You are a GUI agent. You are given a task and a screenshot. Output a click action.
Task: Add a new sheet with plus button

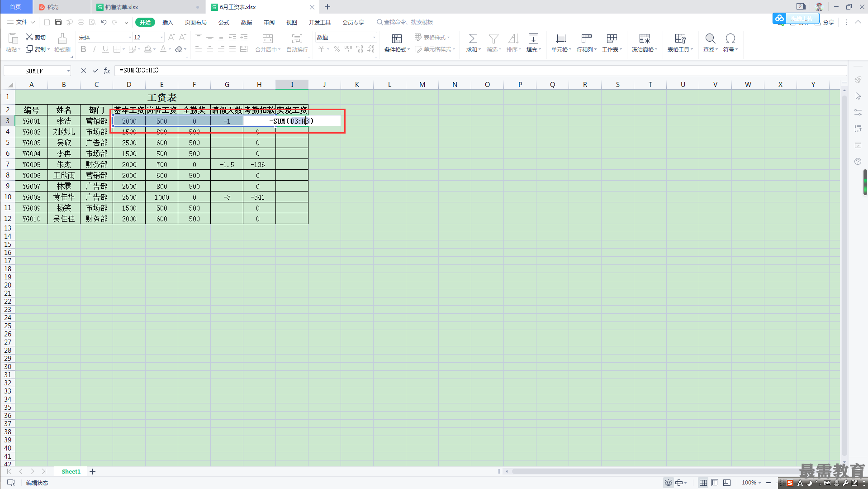(x=93, y=471)
